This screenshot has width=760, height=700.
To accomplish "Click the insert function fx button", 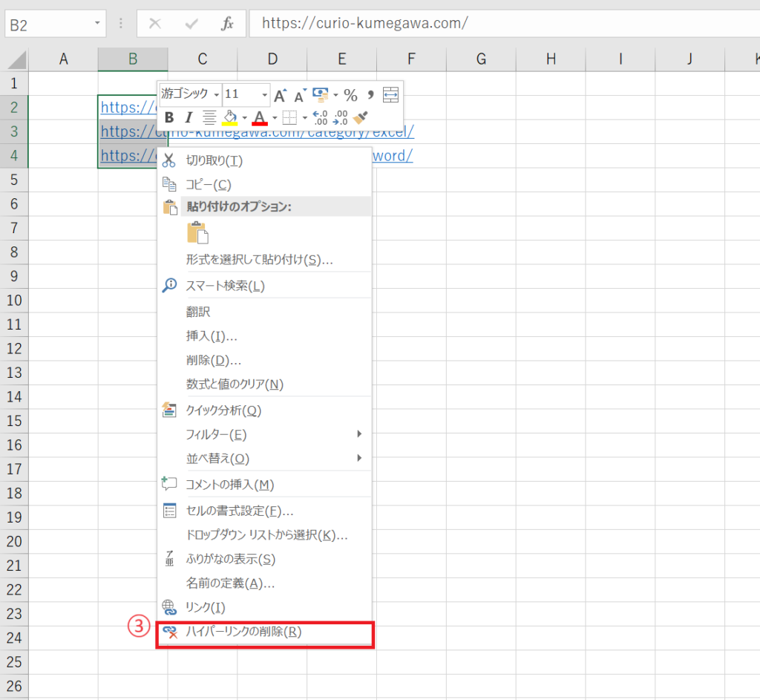I will 227,23.
